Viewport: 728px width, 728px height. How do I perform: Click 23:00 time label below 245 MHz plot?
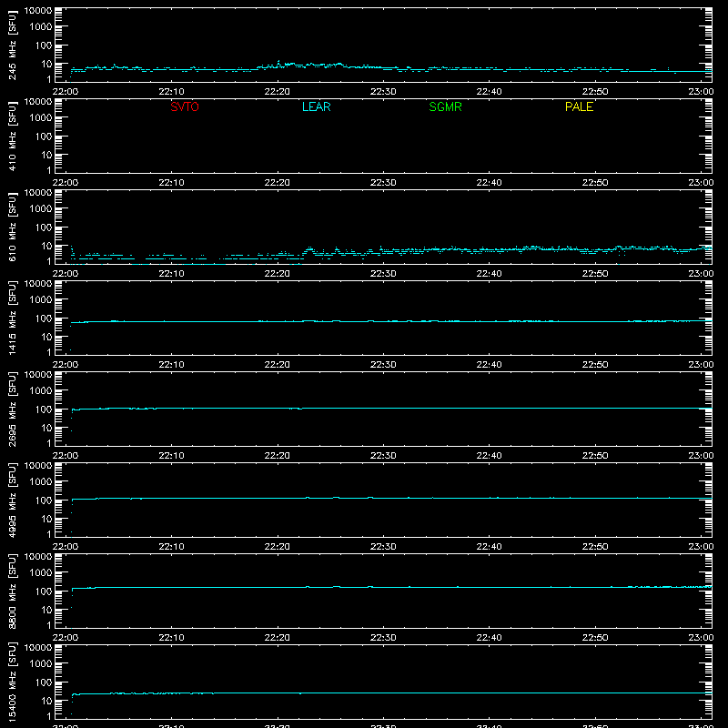click(701, 92)
